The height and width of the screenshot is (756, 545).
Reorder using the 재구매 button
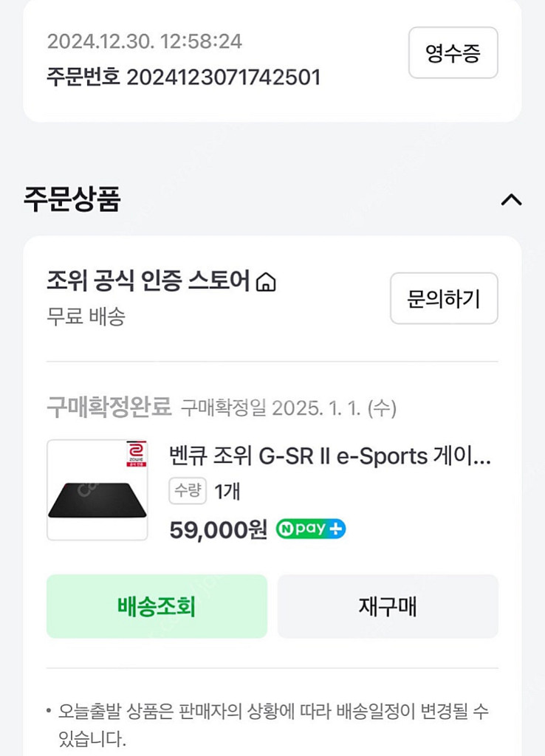[388, 606]
